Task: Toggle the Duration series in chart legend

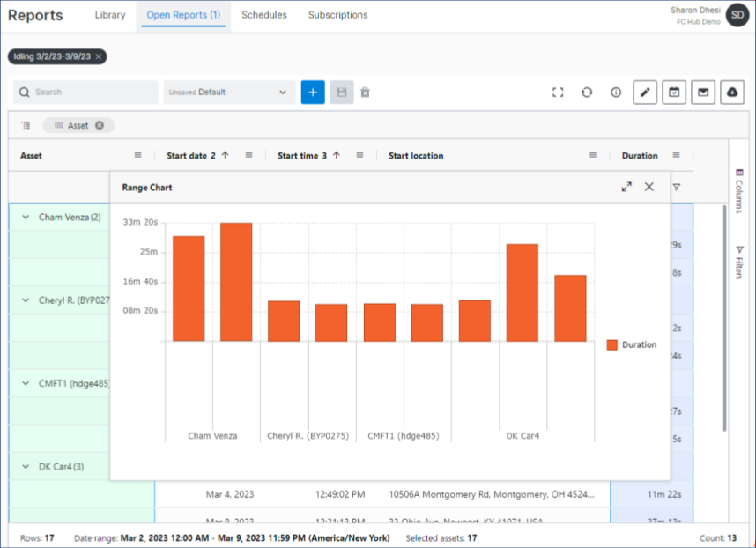Action: [632, 345]
